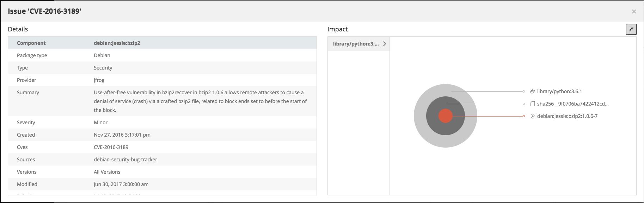Viewport: 644px width, 203px height.
Task: Click the file icon beside sha256 entry
Action: [533, 104]
